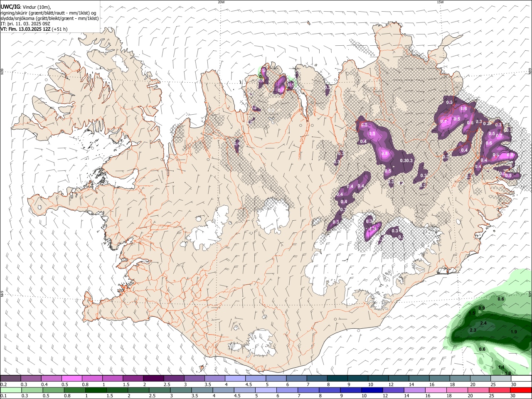The height and width of the screenshot is (399, 532).
Task: Click the pale green 0.1–0.3 swatch in lower legend
Action: [11, 390]
